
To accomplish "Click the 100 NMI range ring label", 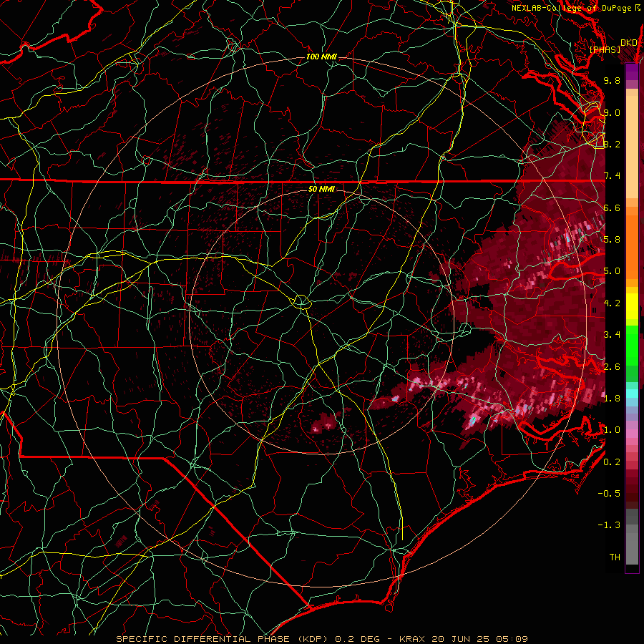I will pos(321,57).
